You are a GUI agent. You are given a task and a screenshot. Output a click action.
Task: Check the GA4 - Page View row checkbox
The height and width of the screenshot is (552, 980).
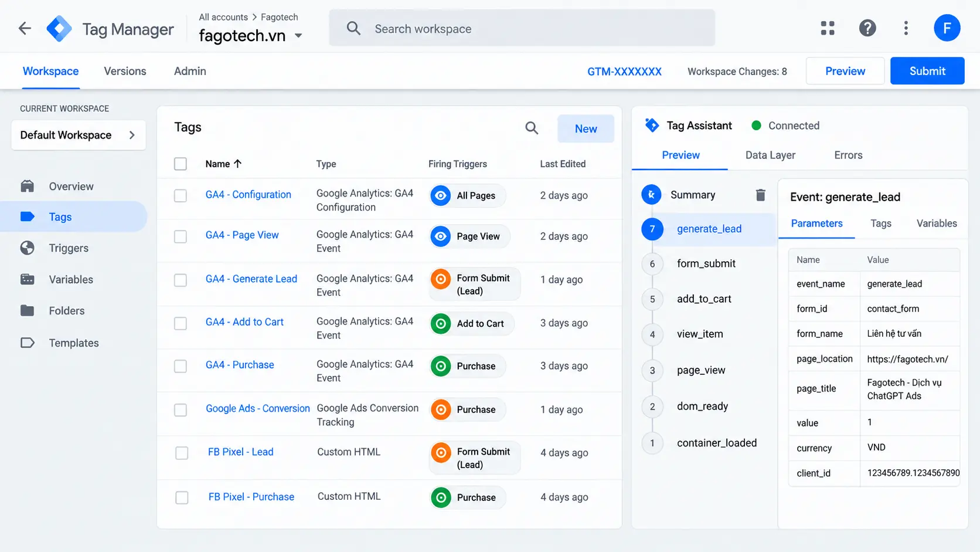pyautogui.click(x=181, y=236)
